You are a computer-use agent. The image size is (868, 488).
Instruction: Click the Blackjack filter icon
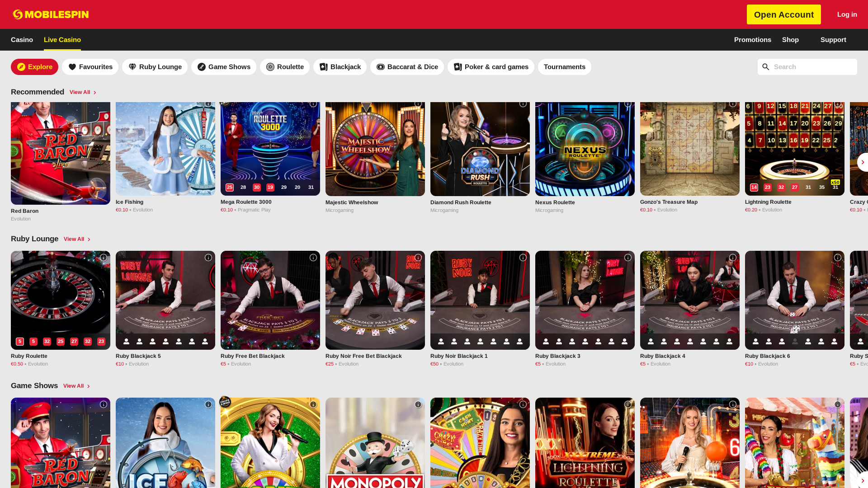324,67
